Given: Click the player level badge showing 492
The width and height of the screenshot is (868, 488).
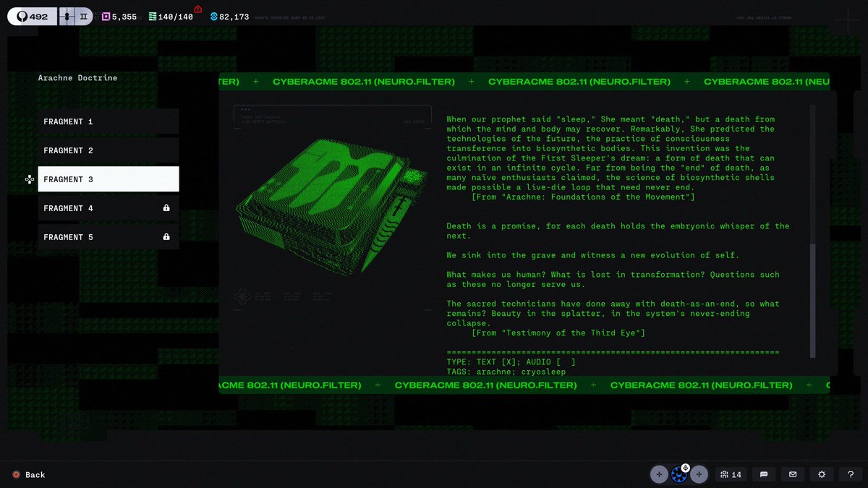Looking at the screenshot, I should [33, 16].
